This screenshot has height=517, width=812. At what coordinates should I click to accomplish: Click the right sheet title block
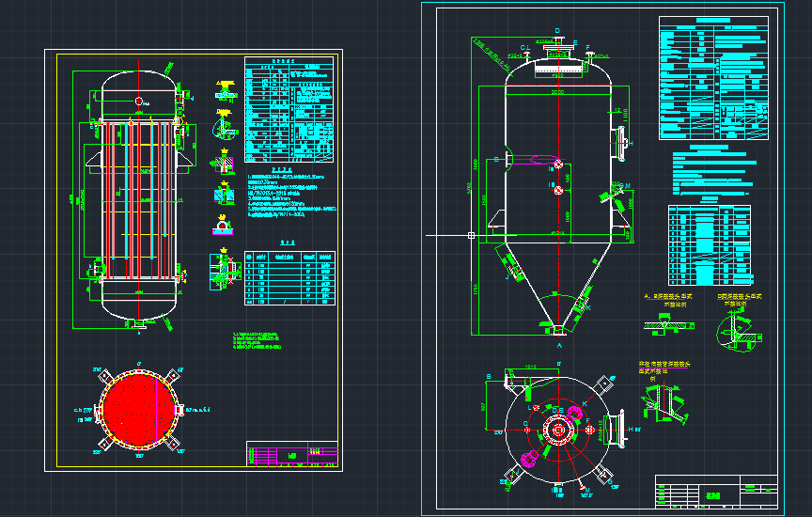click(716, 491)
